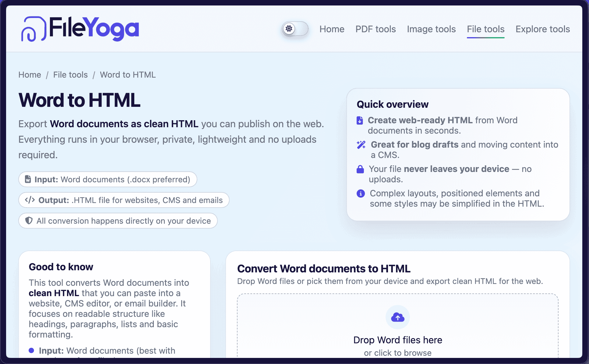589x364 pixels.
Task: Click 'Word documents as clean HTML' bold text
Action: [124, 124]
